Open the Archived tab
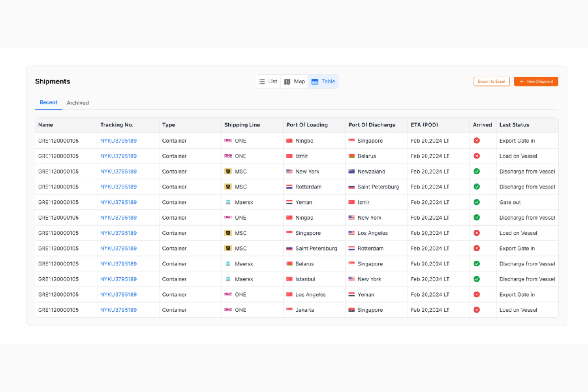This screenshot has width=588, height=392. (x=78, y=103)
